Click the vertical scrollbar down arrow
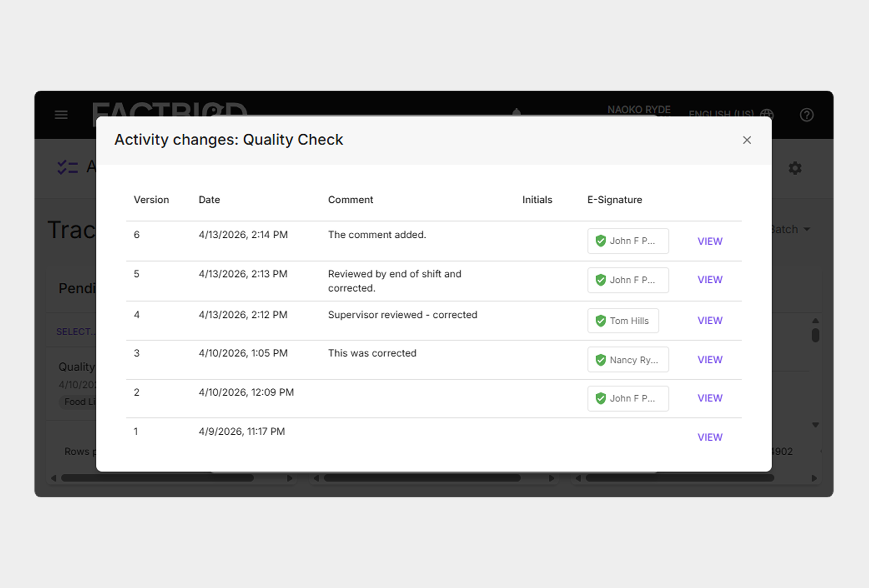The height and width of the screenshot is (588, 869). (x=815, y=425)
